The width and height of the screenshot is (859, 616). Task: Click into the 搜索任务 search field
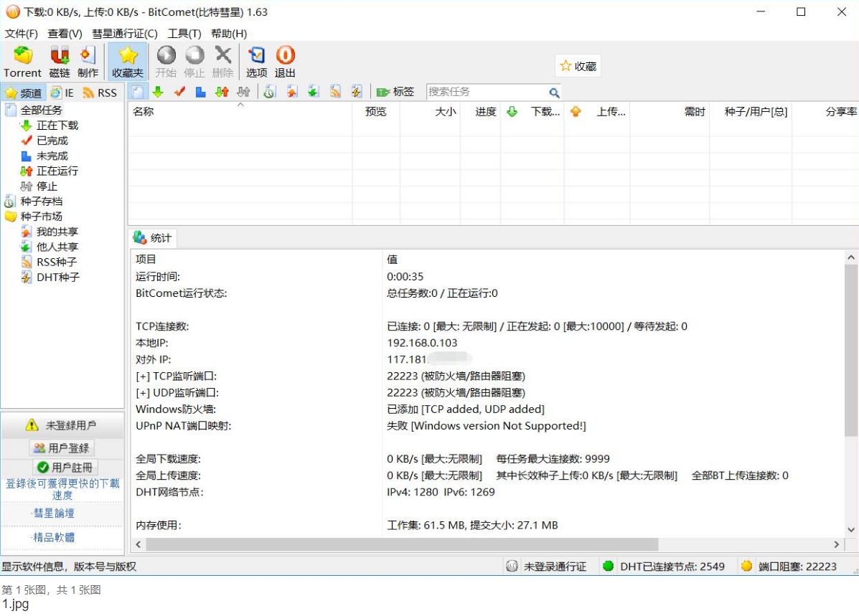487,92
